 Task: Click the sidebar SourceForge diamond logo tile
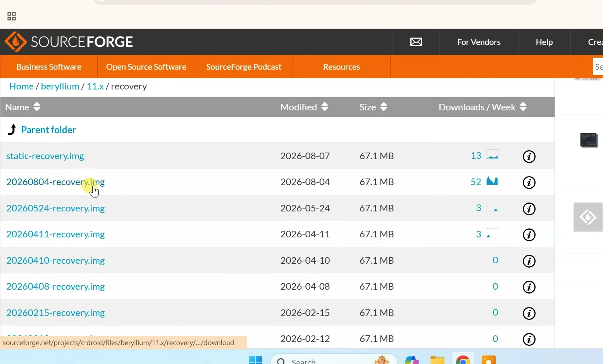(588, 217)
